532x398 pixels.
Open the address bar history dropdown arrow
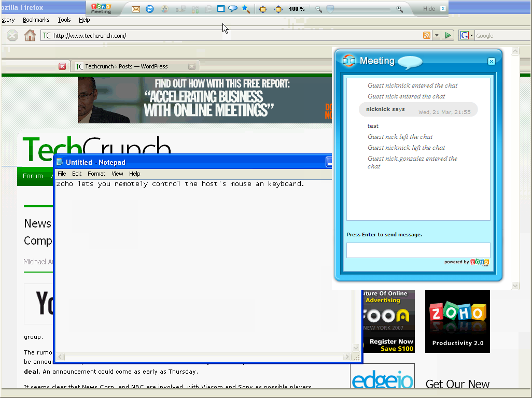[437, 35]
